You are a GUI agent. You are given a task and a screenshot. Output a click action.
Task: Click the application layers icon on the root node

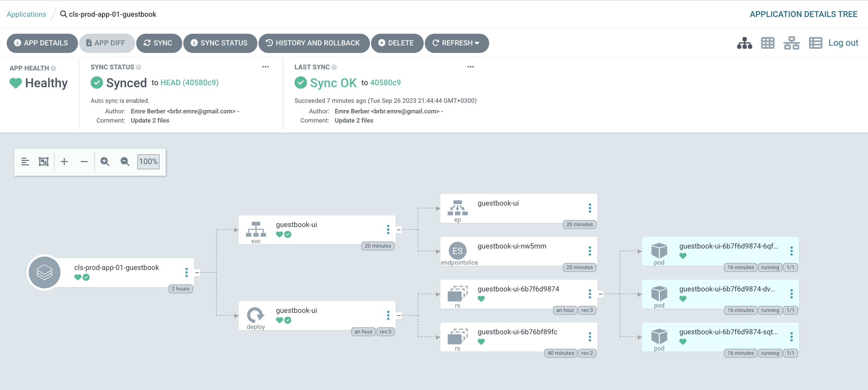(x=45, y=272)
